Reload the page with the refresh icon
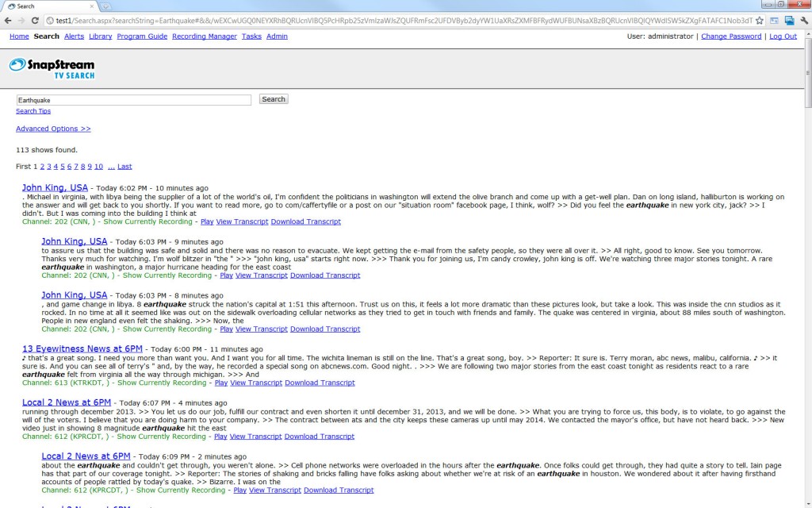 click(x=36, y=20)
